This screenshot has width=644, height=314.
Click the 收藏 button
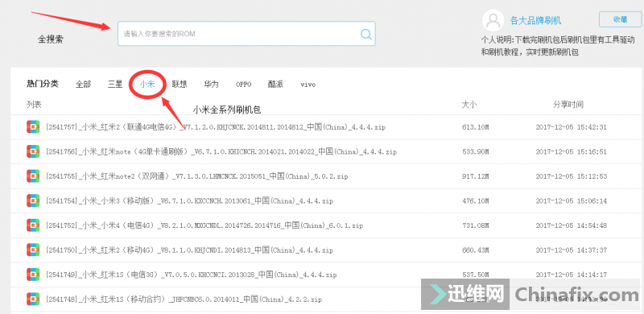tap(620, 19)
